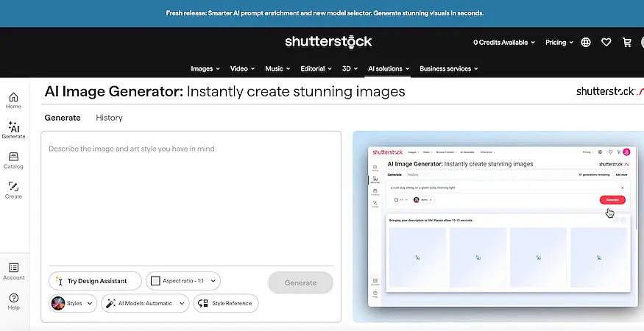Click the globe language icon
Image resolution: width=644 pixels, height=331 pixels.
point(586,43)
